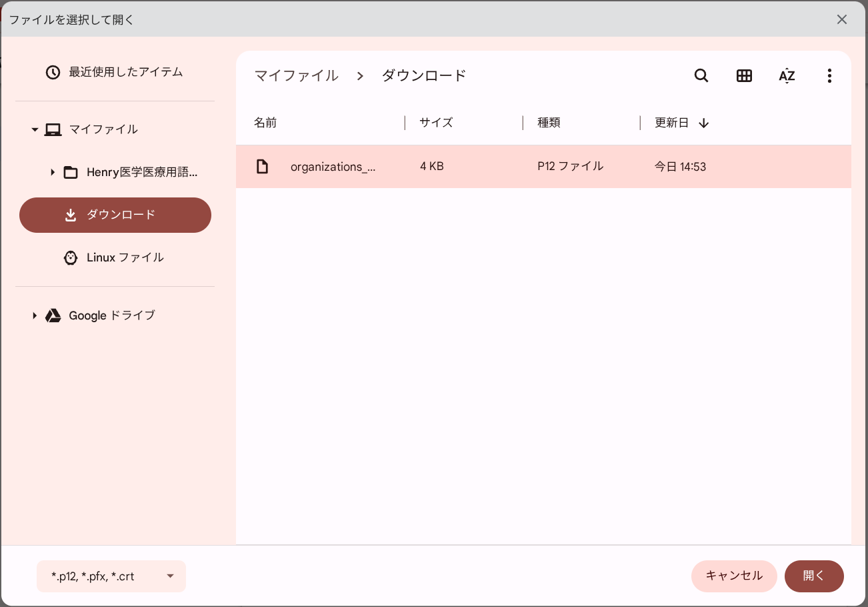Click the search magnifier icon
The image size is (868, 607).
click(701, 75)
